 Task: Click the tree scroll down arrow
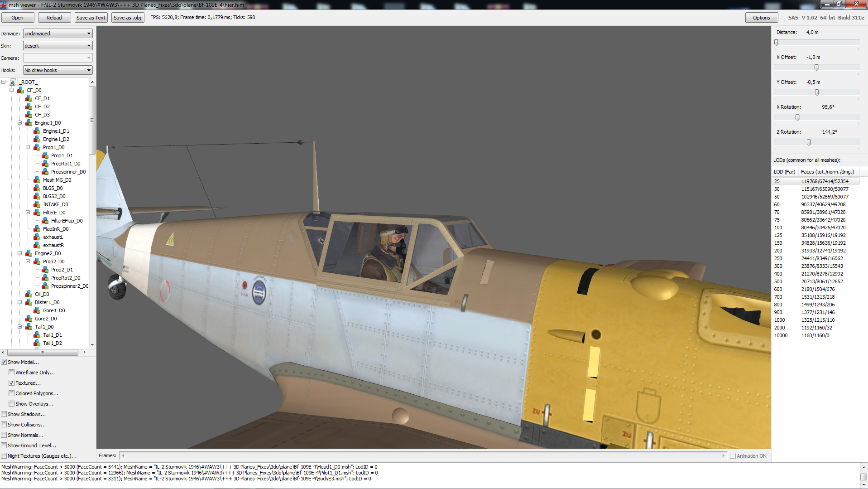click(x=92, y=344)
